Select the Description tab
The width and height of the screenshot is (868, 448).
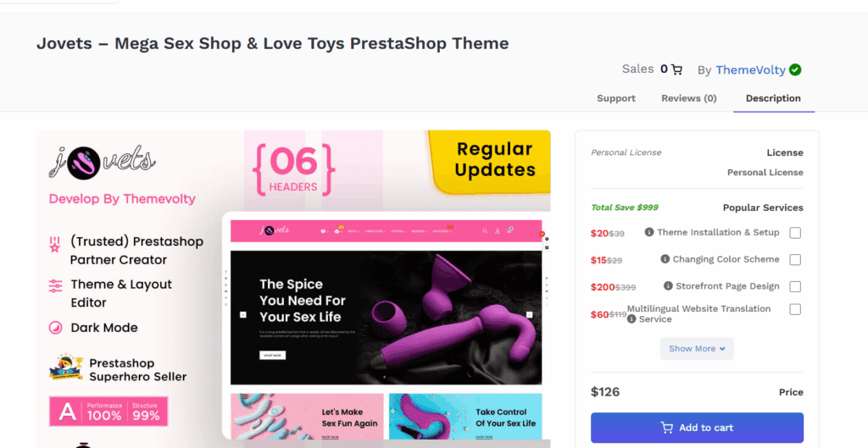pos(773,98)
